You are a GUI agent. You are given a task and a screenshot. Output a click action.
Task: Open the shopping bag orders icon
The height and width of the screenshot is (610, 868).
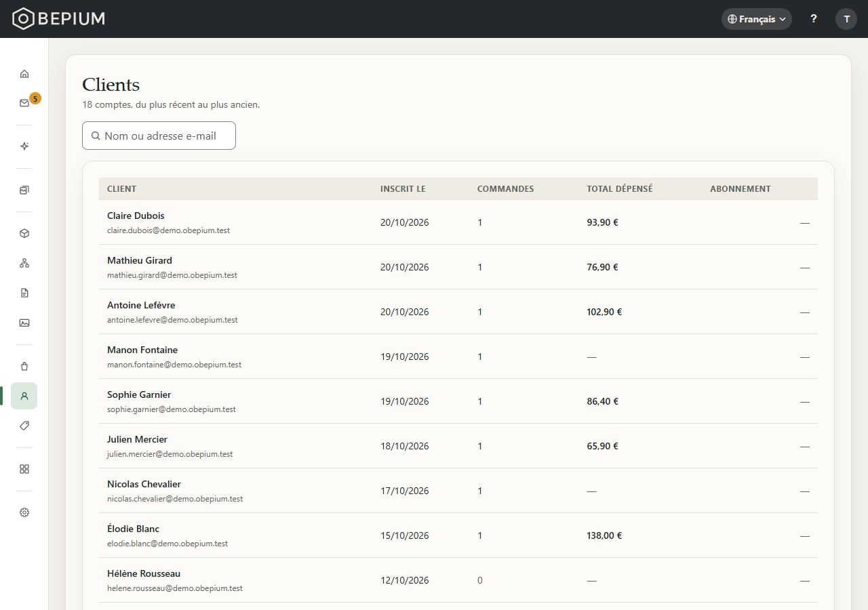coord(24,366)
